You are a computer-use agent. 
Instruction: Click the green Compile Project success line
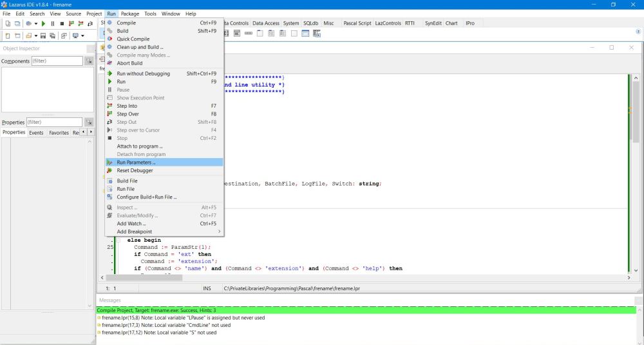(x=366, y=310)
